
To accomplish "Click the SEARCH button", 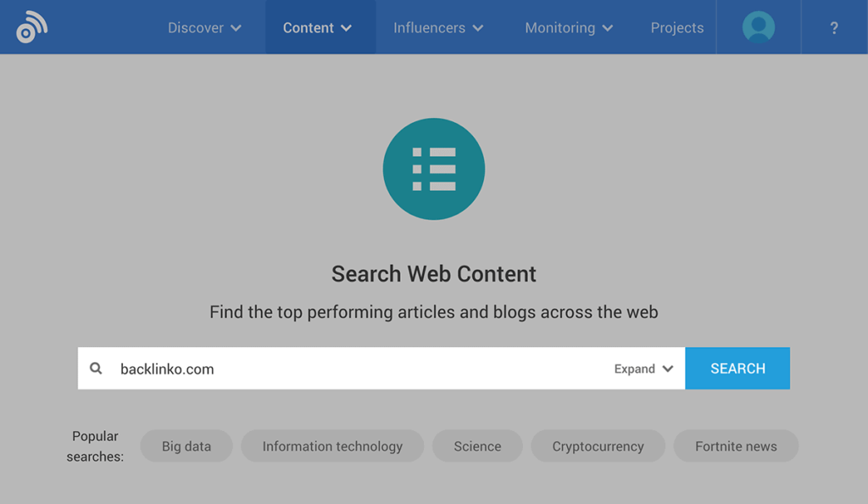I will click(737, 368).
